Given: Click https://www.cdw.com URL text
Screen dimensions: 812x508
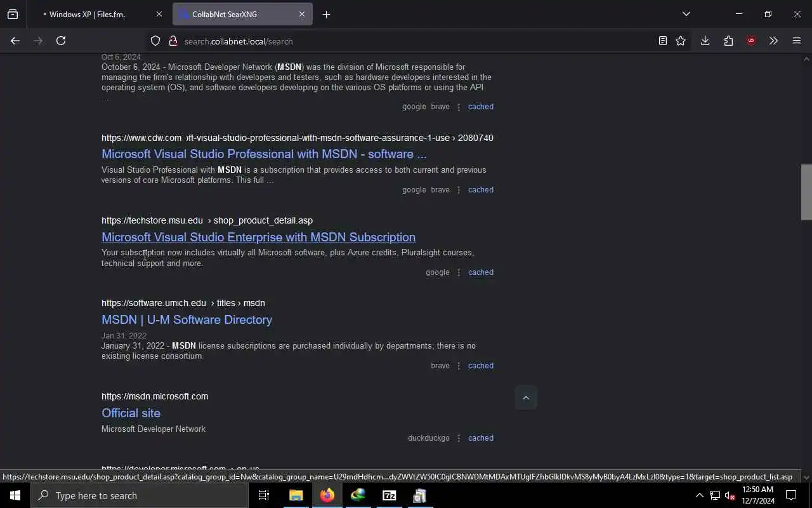Looking at the screenshot, I should [x=141, y=138].
